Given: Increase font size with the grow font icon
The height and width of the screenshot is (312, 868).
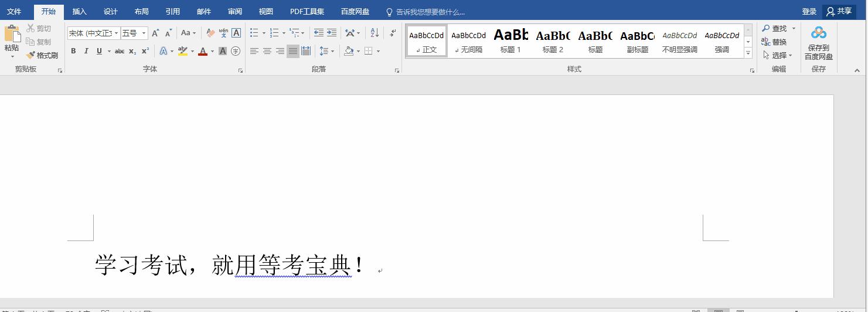Looking at the screenshot, I should click(x=155, y=33).
